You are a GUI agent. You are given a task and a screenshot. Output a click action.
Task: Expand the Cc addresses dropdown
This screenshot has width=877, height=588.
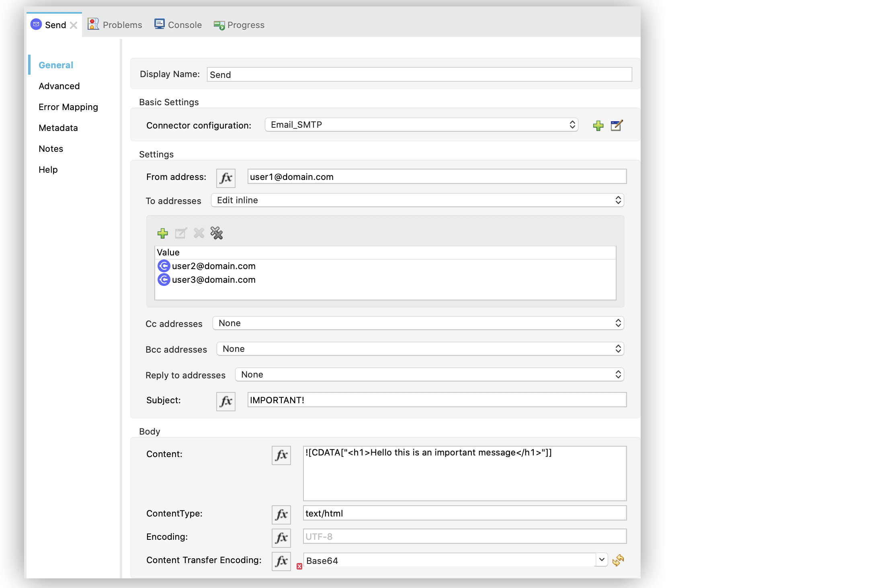point(617,323)
